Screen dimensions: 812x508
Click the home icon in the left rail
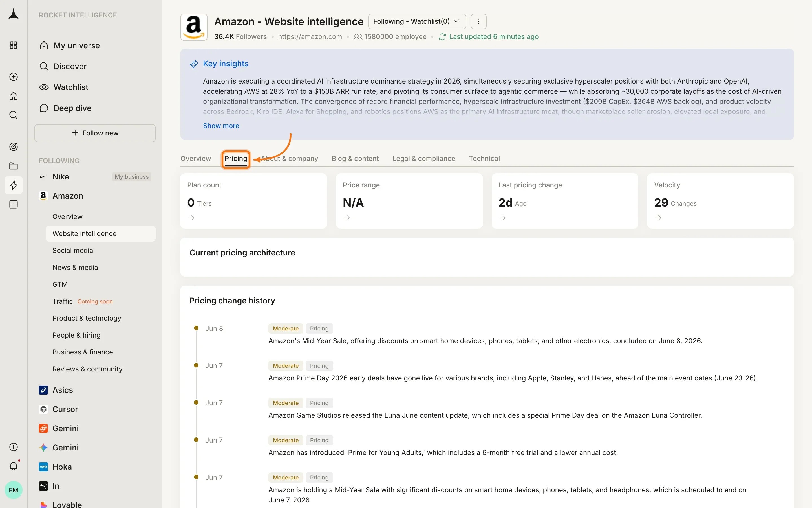click(14, 96)
